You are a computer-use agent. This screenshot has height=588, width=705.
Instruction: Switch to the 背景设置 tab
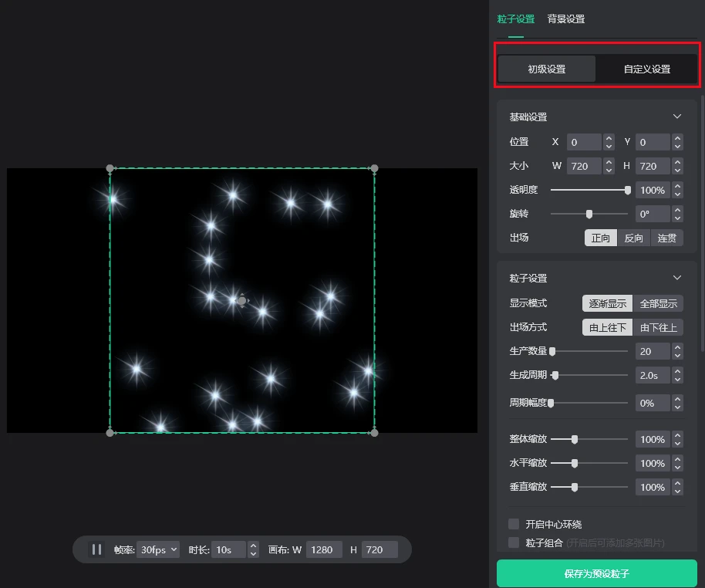click(x=567, y=19)
